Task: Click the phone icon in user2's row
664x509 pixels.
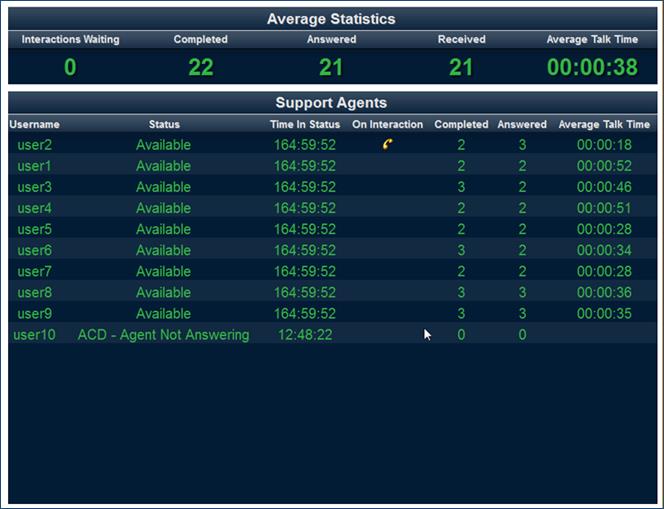Action: coord(388,144)
